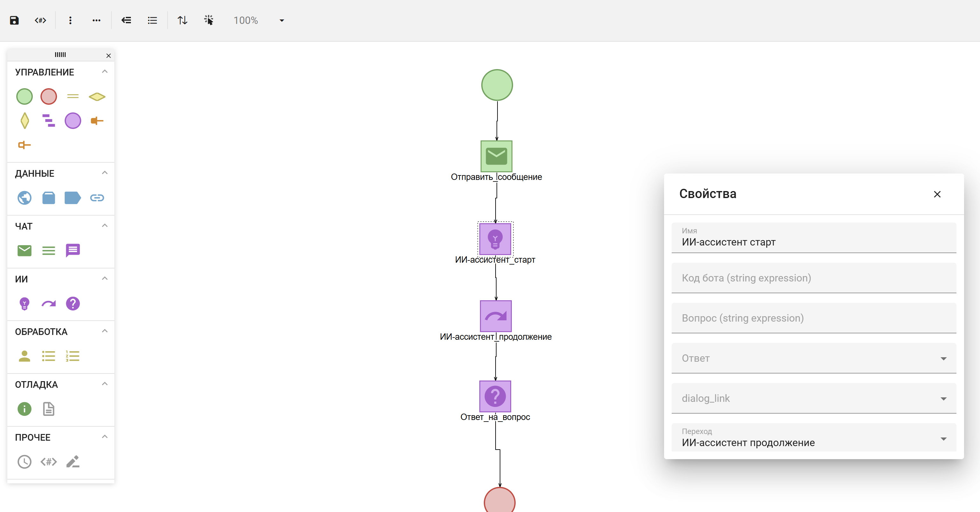Collapse the УПРАВЛЕНИЕ section
The image size is (980, 512).
point(104,72)
